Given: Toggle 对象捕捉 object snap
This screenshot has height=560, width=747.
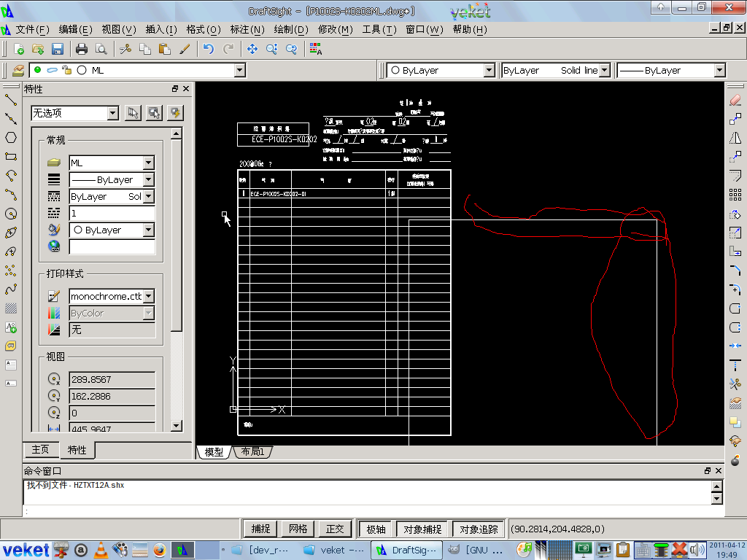Looking at the screenshot, I should click(x=422, y=529).
